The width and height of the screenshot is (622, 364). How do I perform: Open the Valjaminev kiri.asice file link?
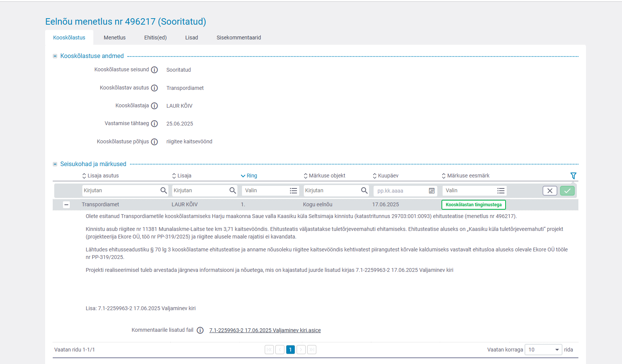coord(265,330)
